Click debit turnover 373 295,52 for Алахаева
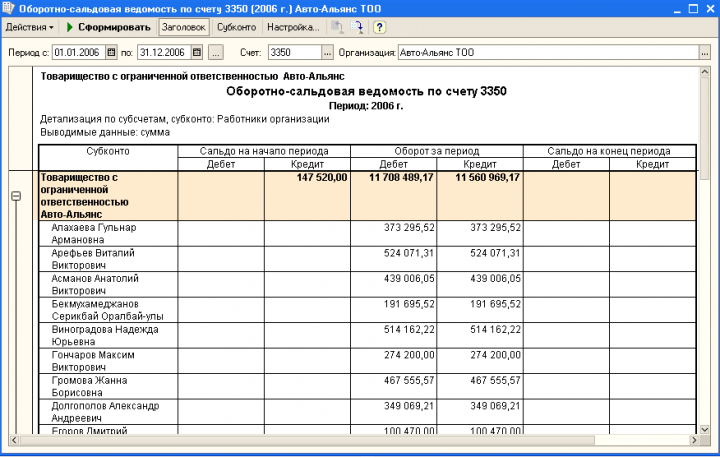Viewport: 720px width, 457px height. (409, 227)
